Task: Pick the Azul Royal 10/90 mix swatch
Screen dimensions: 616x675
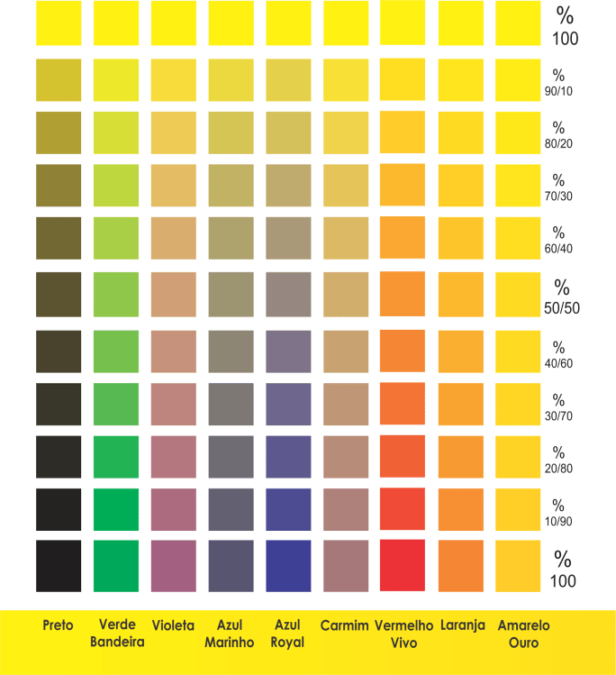Action: pyautogui.click(x=288, y=509)
